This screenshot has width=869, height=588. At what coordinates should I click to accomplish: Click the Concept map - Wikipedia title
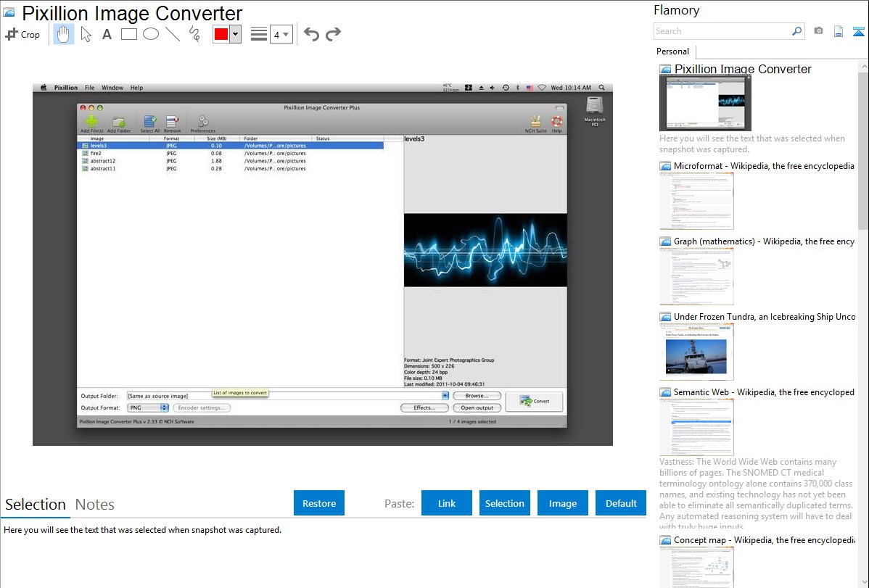pyautogui.click(x=764, y=539)
